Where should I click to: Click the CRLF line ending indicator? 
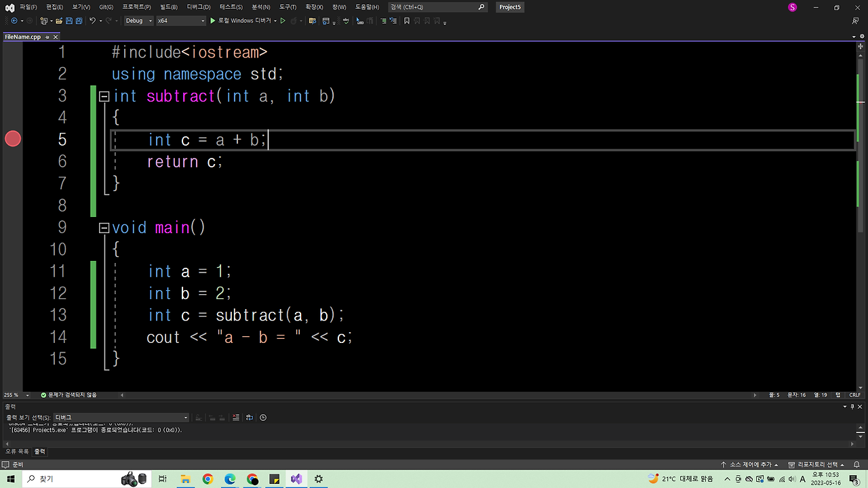[x=854, y=395]
